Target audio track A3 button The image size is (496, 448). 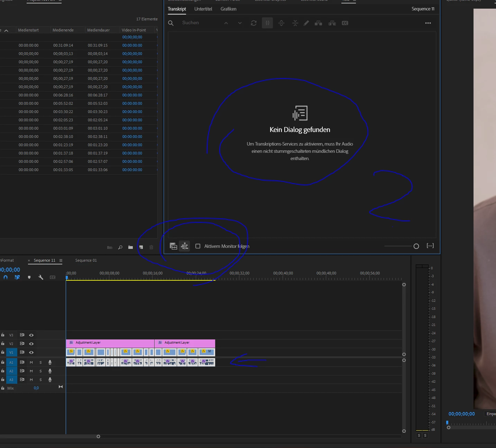pyautogui.click(x=11, y=380)
